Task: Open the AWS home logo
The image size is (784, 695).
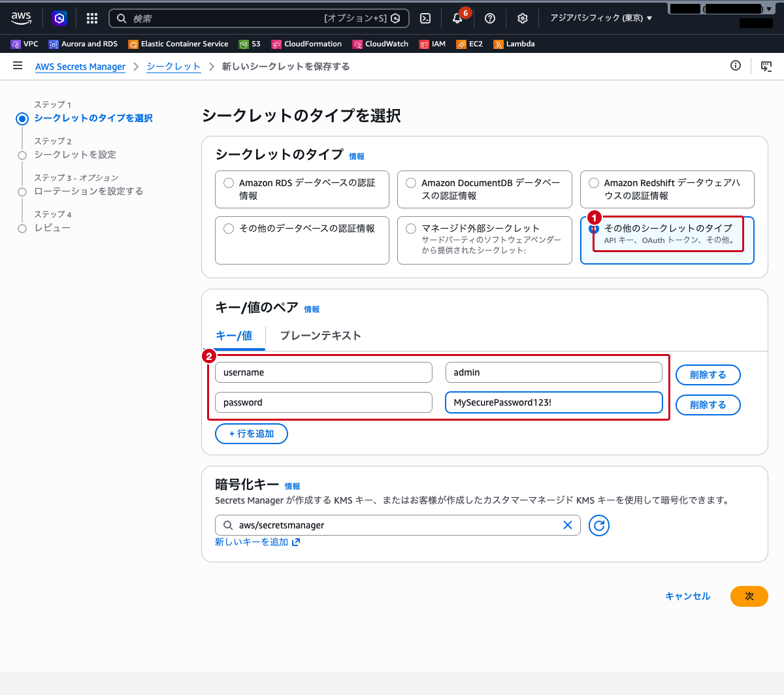Action: tap(22, 18)
